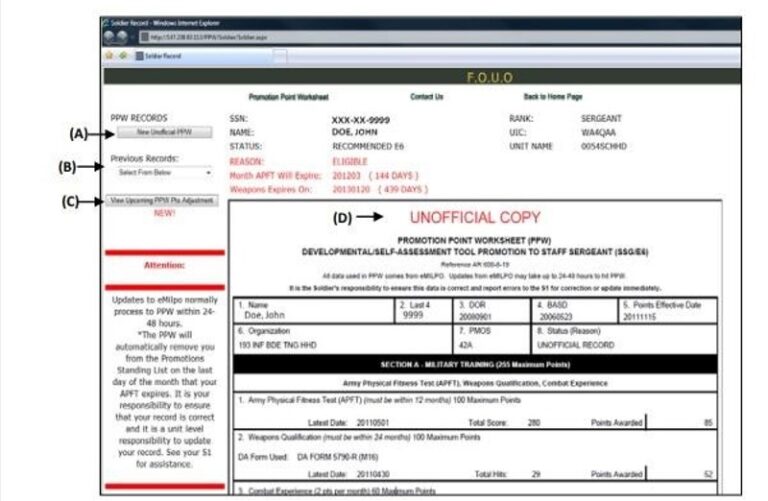Click the browser Forward arrow button
Viewport: 768px width, 501px height.
121,37
